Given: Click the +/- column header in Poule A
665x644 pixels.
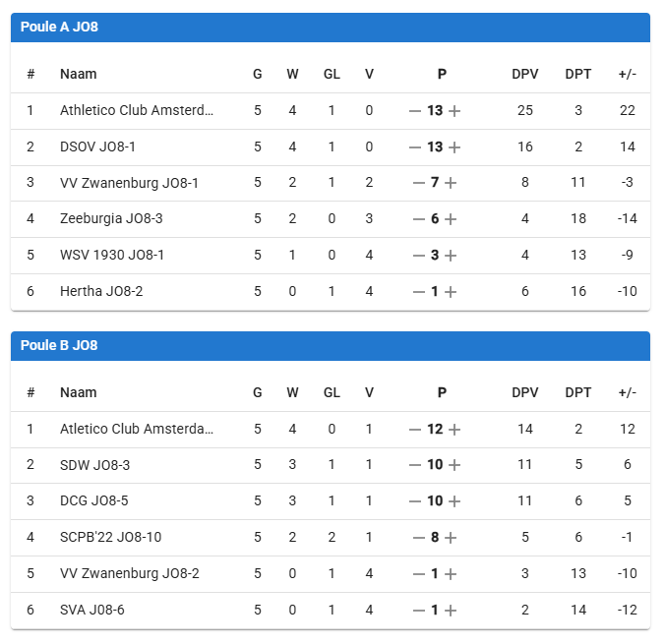Looking at the screenshot, I should click(628, 74).
